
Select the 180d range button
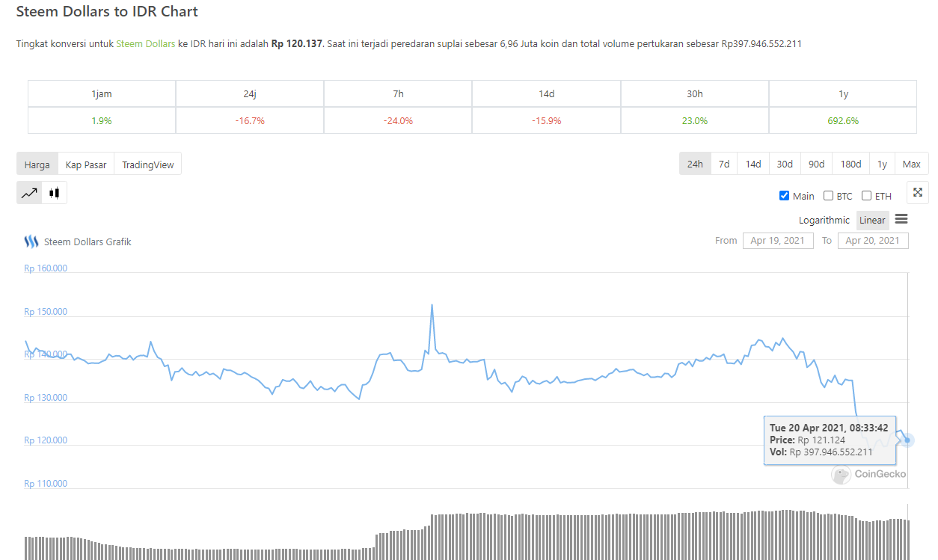(x=850, y=164)
